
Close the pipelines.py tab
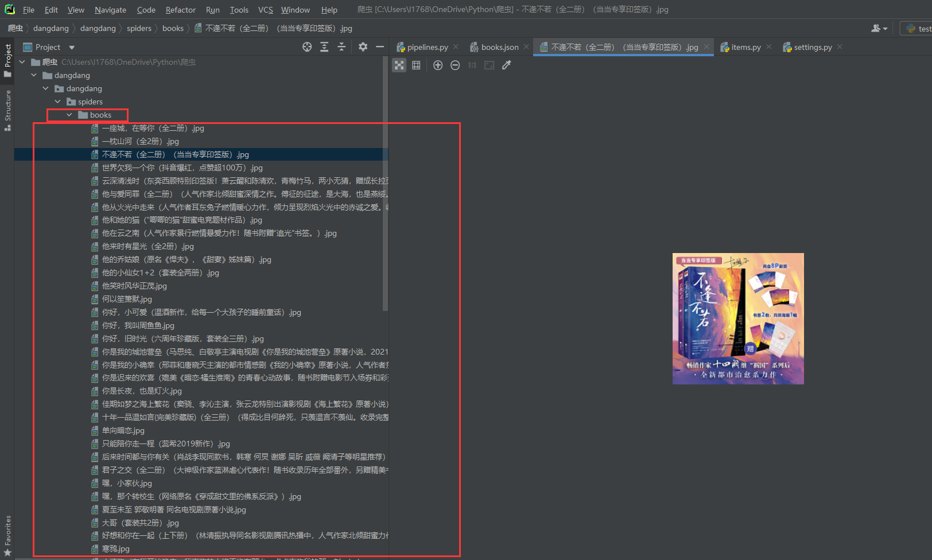pos(456,47)
